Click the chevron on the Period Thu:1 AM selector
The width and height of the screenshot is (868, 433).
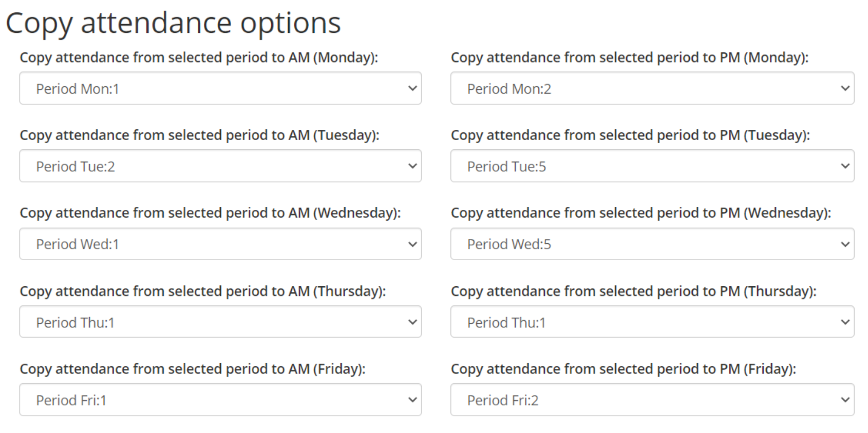[412, 322]
